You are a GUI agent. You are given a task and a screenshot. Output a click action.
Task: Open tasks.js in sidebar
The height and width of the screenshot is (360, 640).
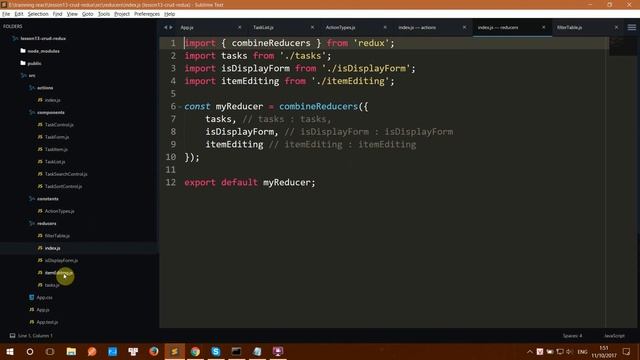point(52,285)
